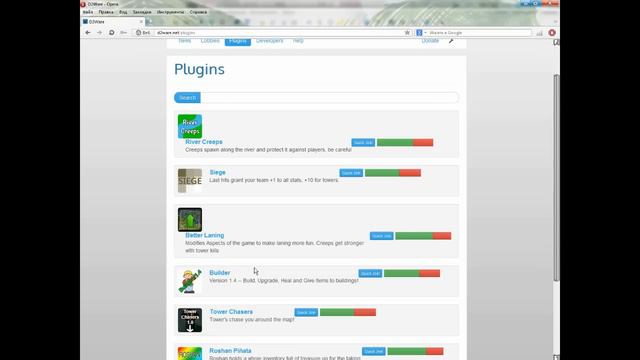Image resolution: width=640 pixels, height=360 pixels.
Task: Go to the News page
Action: 184,41
